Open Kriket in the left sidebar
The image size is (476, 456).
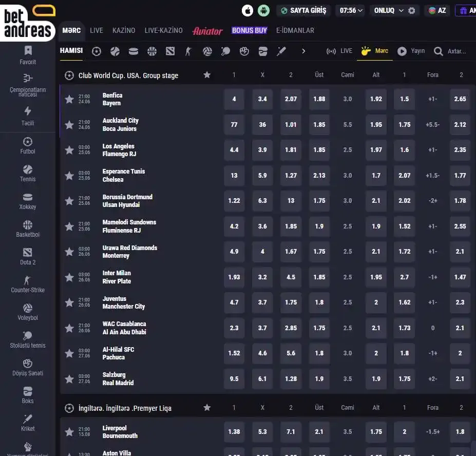28,423
